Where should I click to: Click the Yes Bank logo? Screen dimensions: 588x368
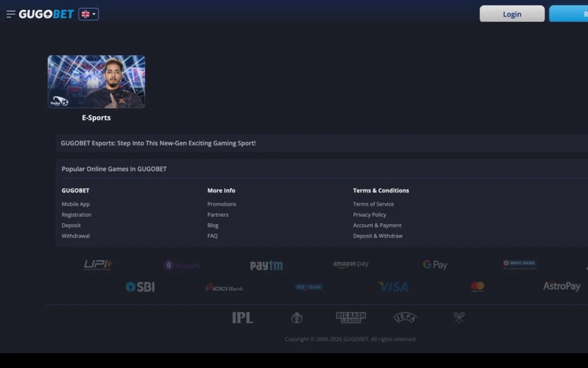(x=309, y=287)
